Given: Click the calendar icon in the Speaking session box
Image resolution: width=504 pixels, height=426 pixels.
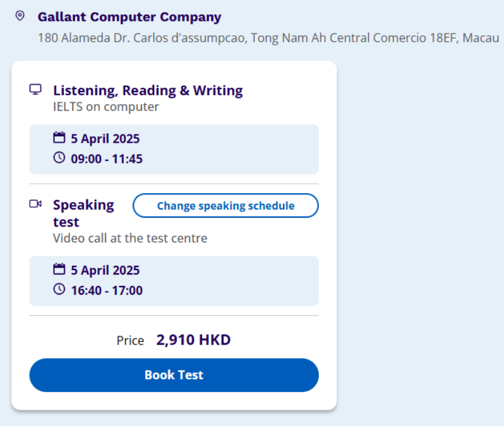Looking at the screenshot, I should (59, 269).
